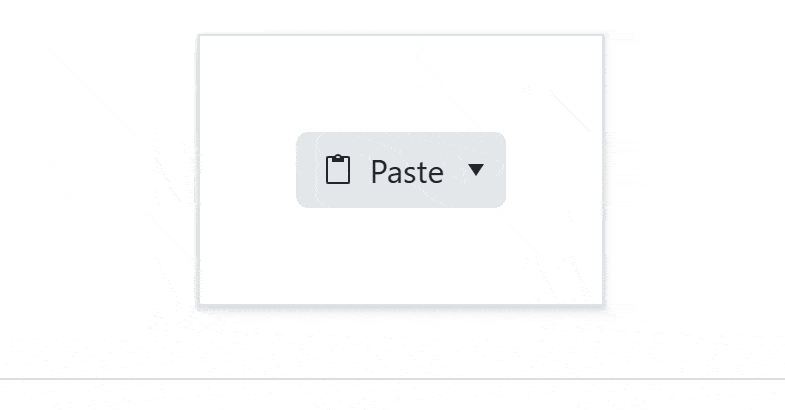
Task: Click the rounded gray Paste control
Action: coord(401,170)
